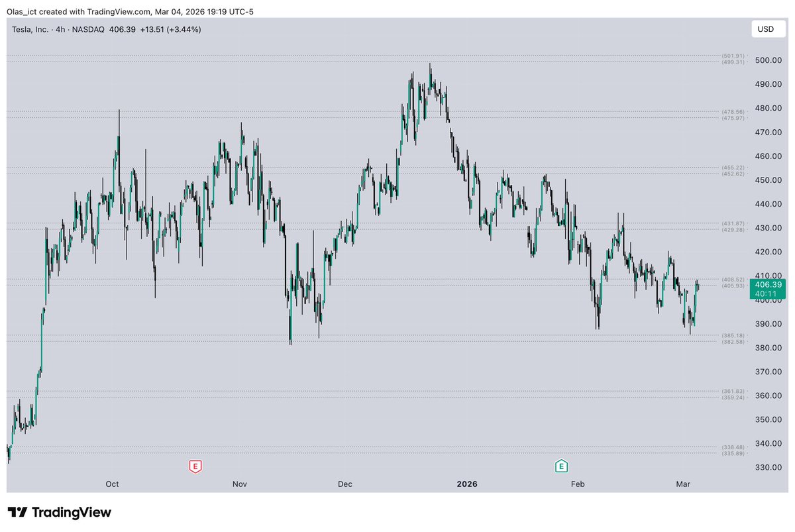Click the 390.00 price axis label
The height and width of the screenshot is (532, 795).
[767, 324]
